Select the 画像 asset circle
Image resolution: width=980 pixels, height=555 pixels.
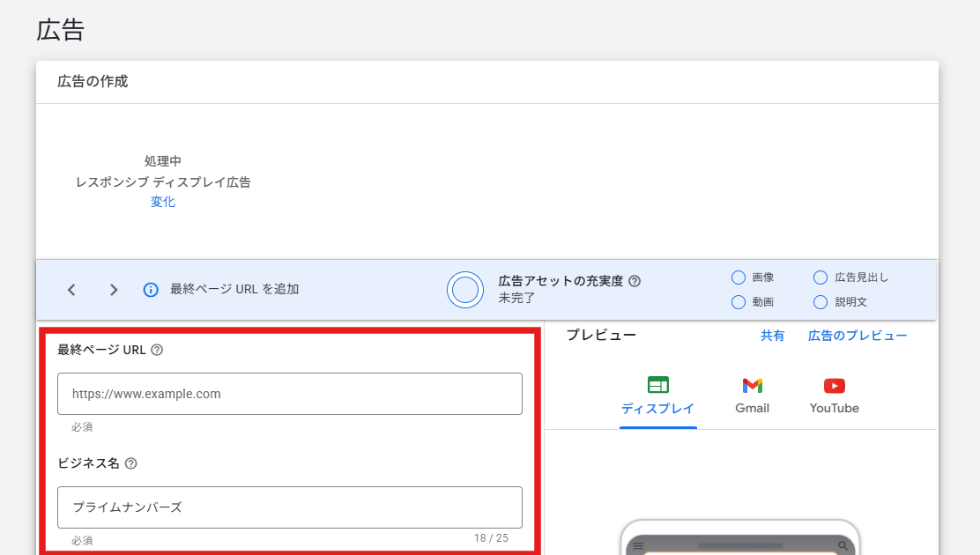[x=739, y=277]
